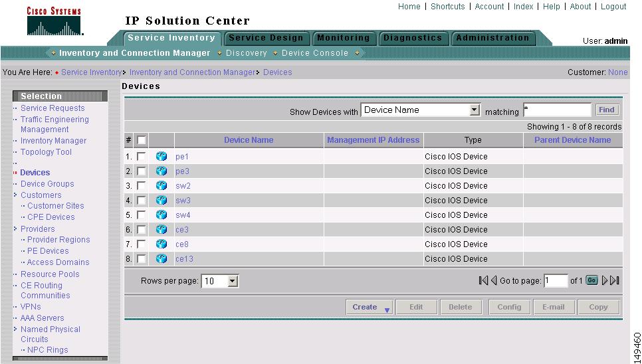Check the box for device sw3

142,201
